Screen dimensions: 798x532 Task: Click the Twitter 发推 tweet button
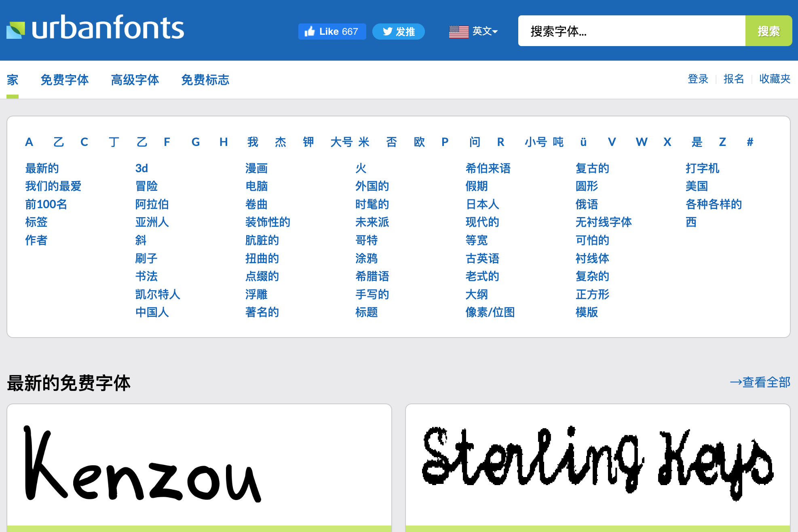pyautogui.click(x=398, y=32)
